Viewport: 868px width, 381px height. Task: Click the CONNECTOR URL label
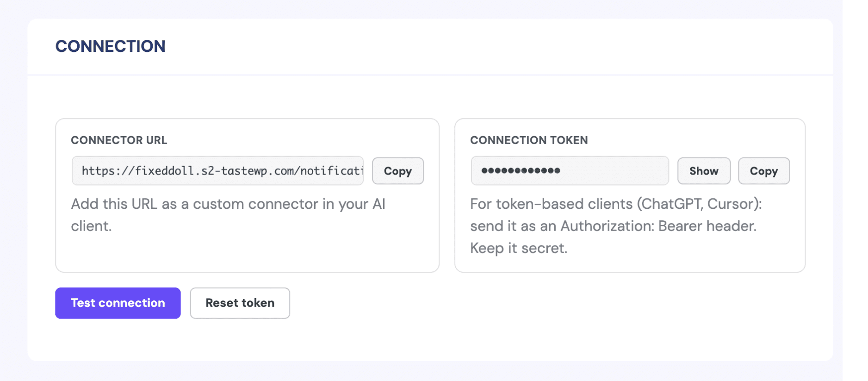(x=119, y=140)
